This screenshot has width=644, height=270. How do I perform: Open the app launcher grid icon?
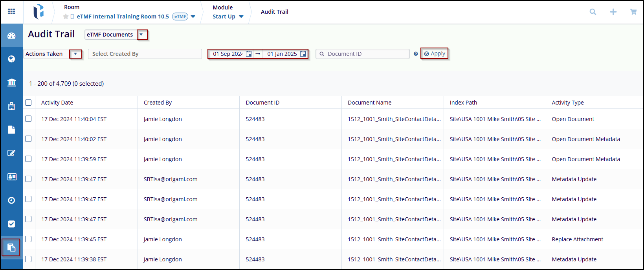tap(11, 11)
